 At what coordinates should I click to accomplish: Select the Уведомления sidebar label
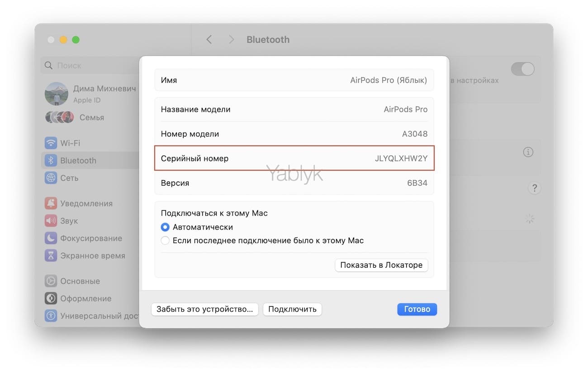point(86,203)
